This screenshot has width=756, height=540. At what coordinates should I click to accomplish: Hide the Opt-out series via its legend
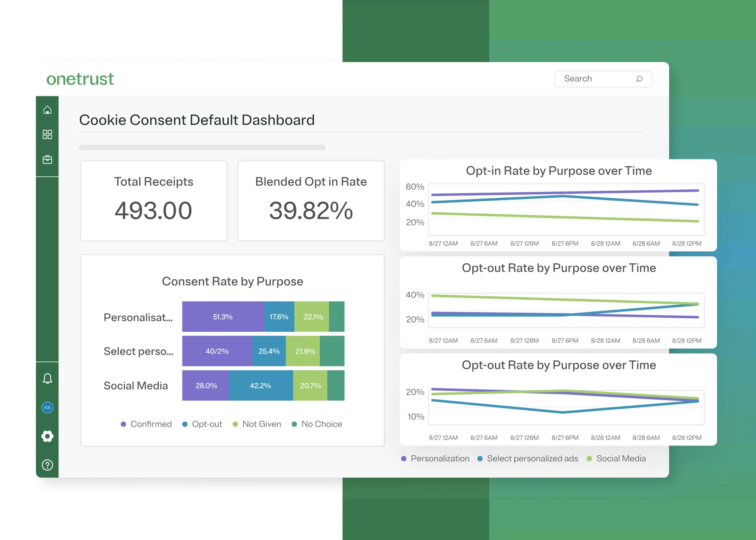pos(202,424)
